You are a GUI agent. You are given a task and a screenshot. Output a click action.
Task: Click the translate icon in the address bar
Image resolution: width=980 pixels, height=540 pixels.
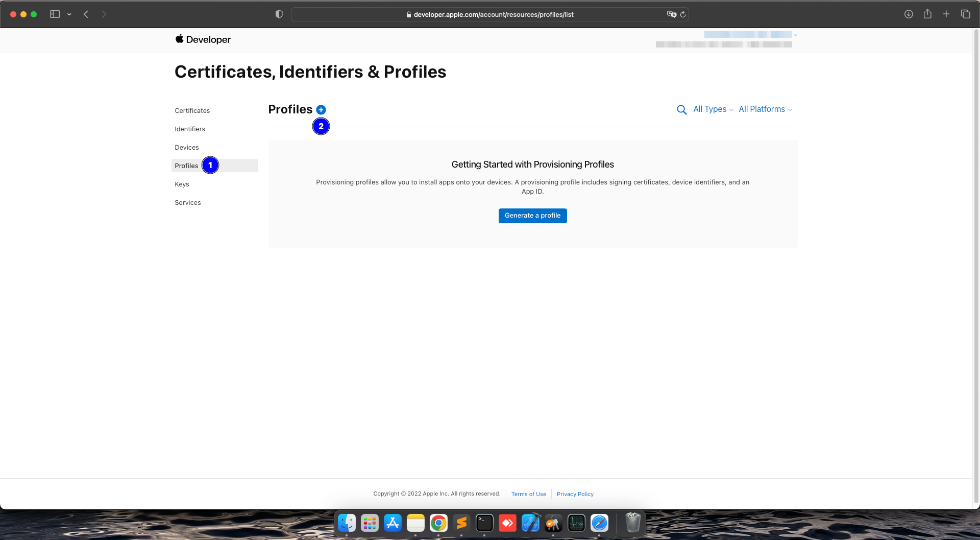point(672,14)
